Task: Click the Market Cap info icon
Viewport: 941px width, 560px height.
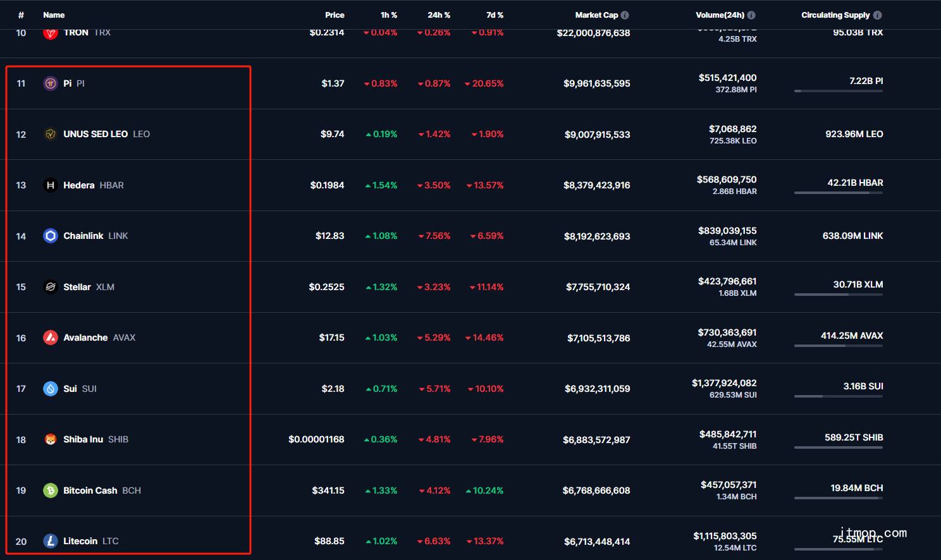Action: tap(625, 15)
